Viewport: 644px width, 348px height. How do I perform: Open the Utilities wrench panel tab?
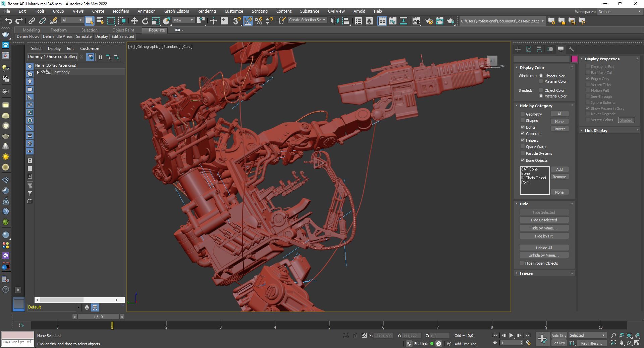[571, 49]
